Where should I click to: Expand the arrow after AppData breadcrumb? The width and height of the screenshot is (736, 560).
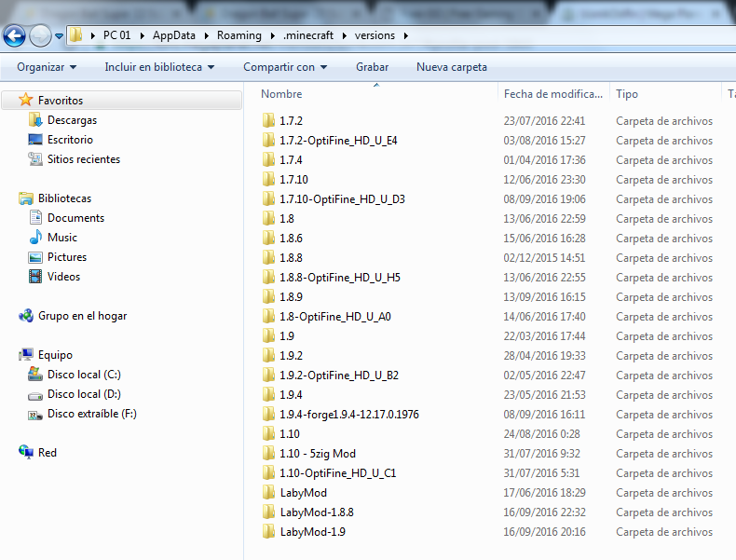tap(207, 35)
